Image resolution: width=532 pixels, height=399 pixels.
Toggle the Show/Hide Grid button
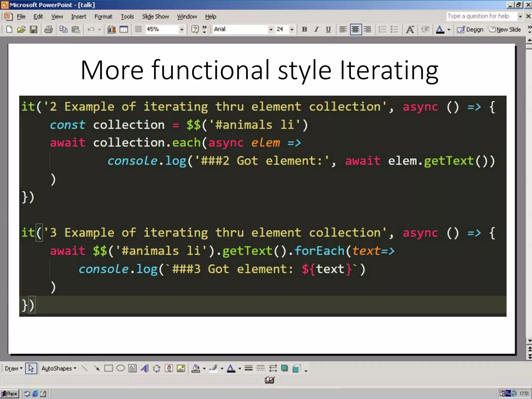[x=138, y=29]
